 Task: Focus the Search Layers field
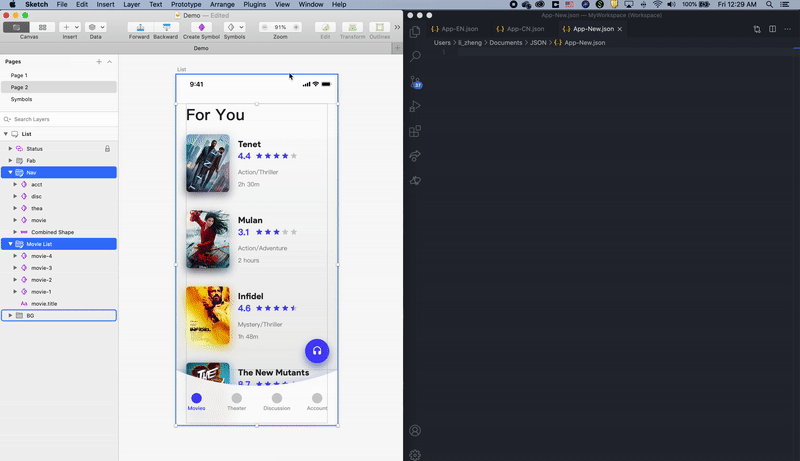[x=59, y=119]
